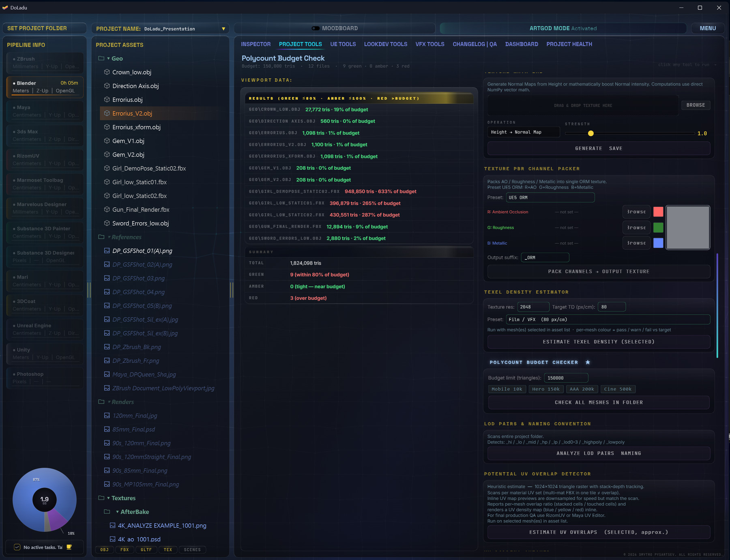This screenshot has height=560, width=730.
Task: Click the favorite star by Polycount Budget Checker
Action: click(588, 362)
